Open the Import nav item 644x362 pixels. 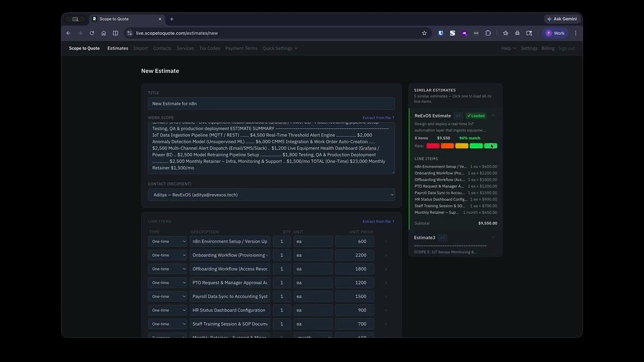pyautogui.click(x=141, y=48)
